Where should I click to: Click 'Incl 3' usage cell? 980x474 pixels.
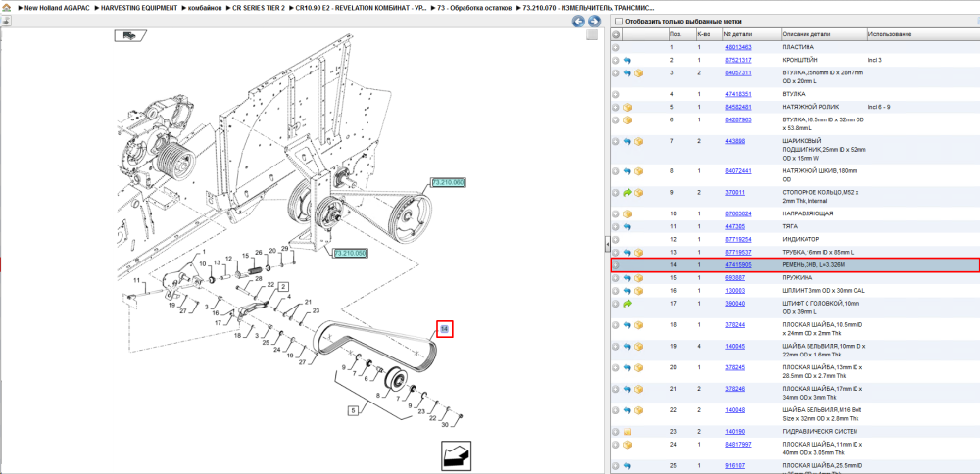tap(874, 61)
